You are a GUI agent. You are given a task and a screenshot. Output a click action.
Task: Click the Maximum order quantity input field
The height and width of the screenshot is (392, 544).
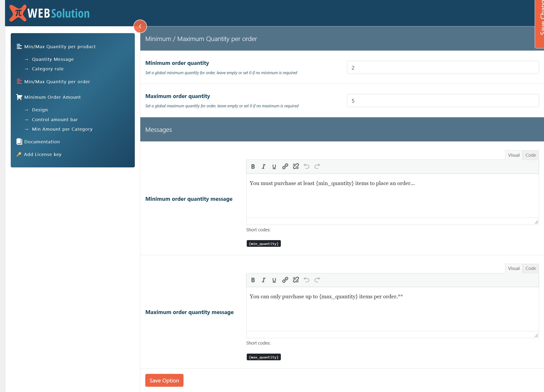(x=443, y=101)
